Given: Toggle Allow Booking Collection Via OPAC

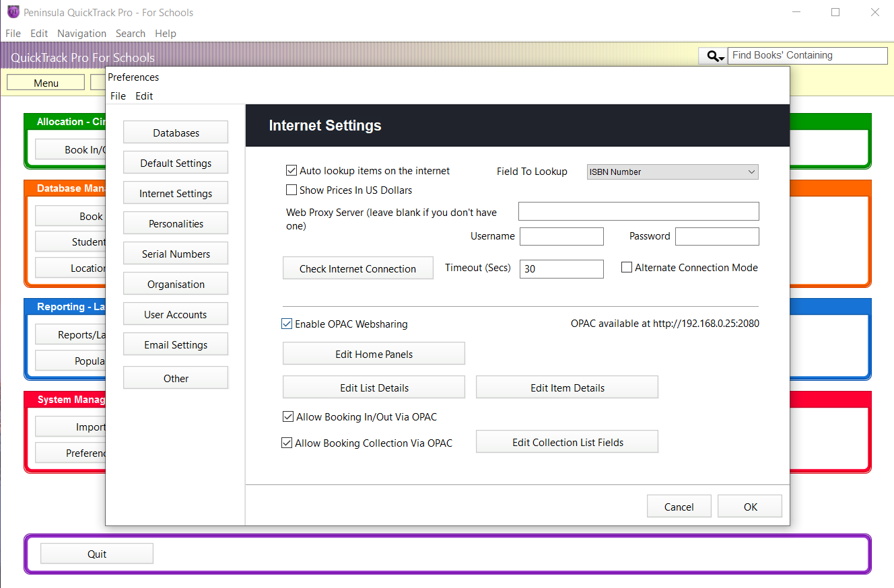Looking at the screenshot, I should point(287,443).
